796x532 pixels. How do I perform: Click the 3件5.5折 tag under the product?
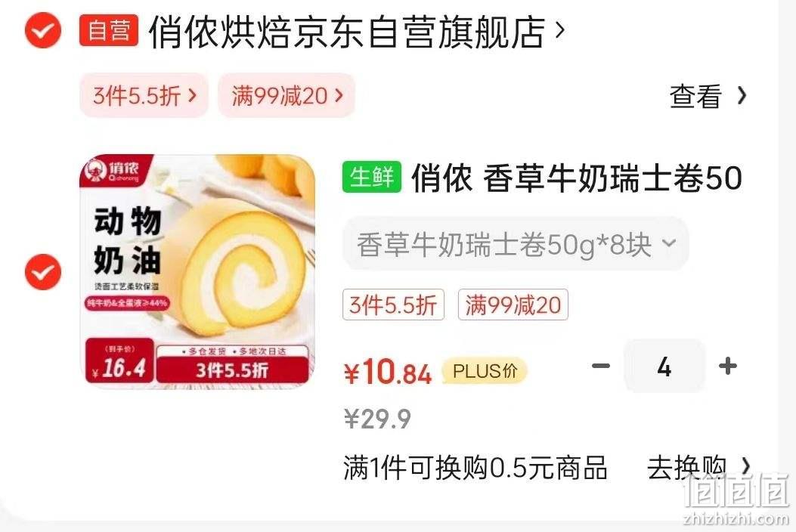[393, 305]
